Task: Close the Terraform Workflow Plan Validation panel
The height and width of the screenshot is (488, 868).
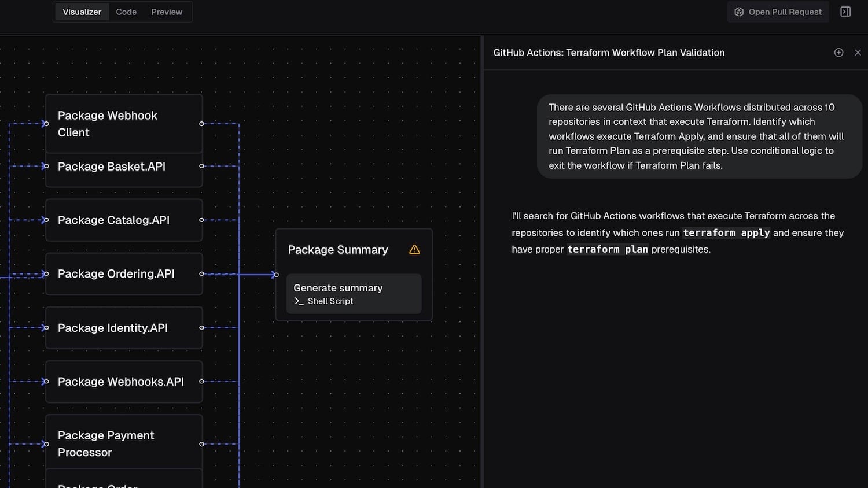Action: click(858, 52)
